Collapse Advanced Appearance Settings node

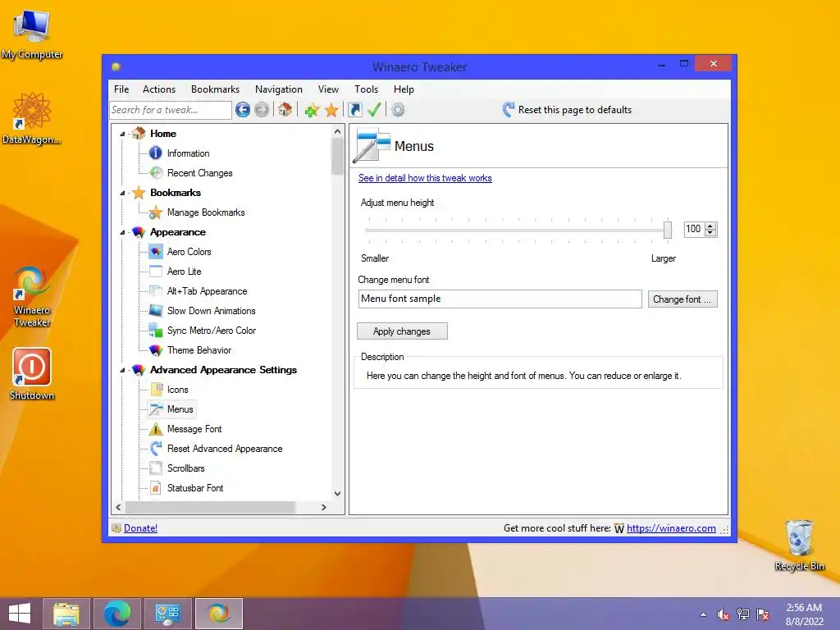click(x=122, y=370)
